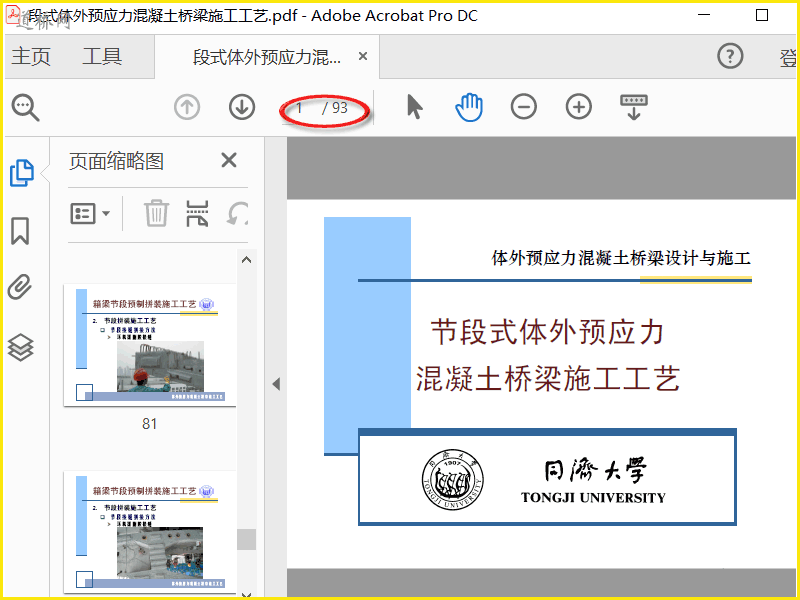Select the arrow selection tool
This screenshot has height=600, width=800.
(415, 107)
